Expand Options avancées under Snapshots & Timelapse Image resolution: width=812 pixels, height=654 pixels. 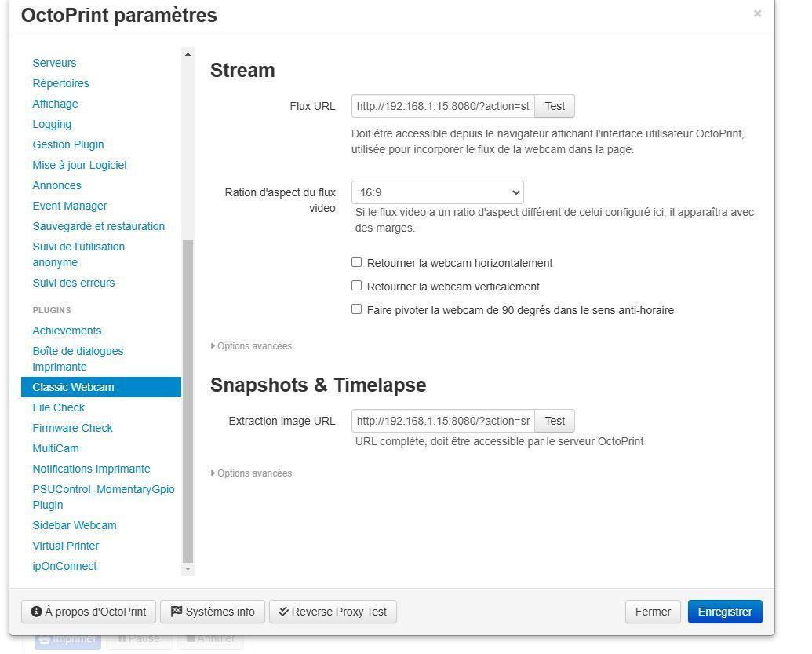[x=251, y=473]
